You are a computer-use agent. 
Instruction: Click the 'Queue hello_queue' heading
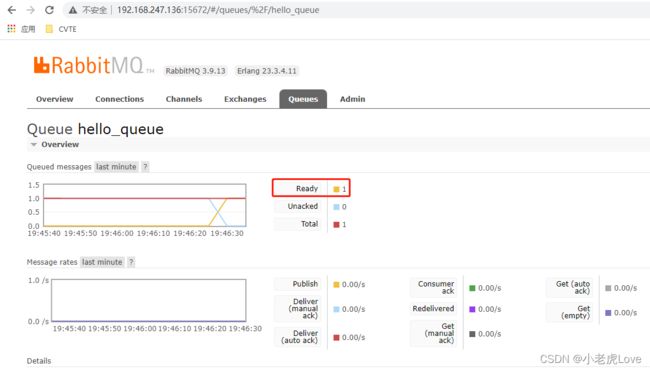95,129
